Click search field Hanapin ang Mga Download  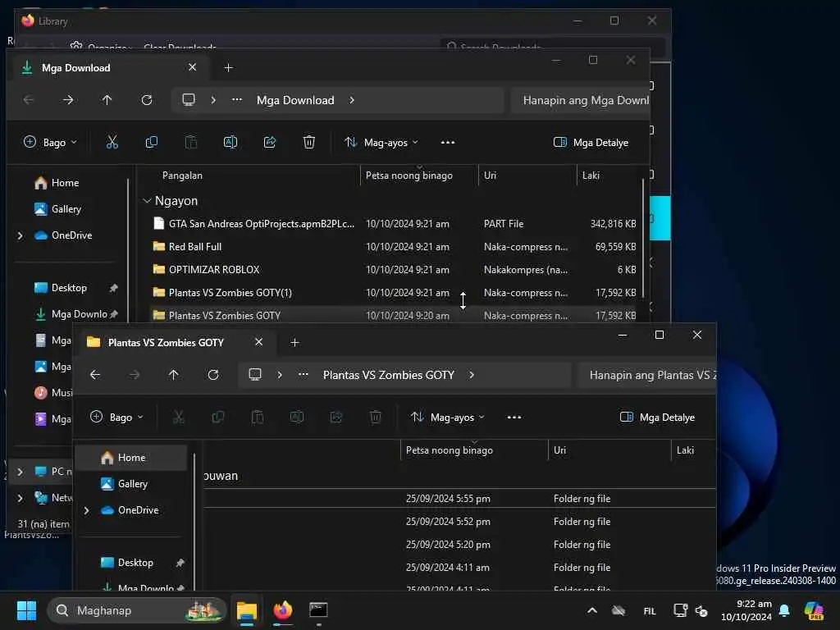pos(580,100)
